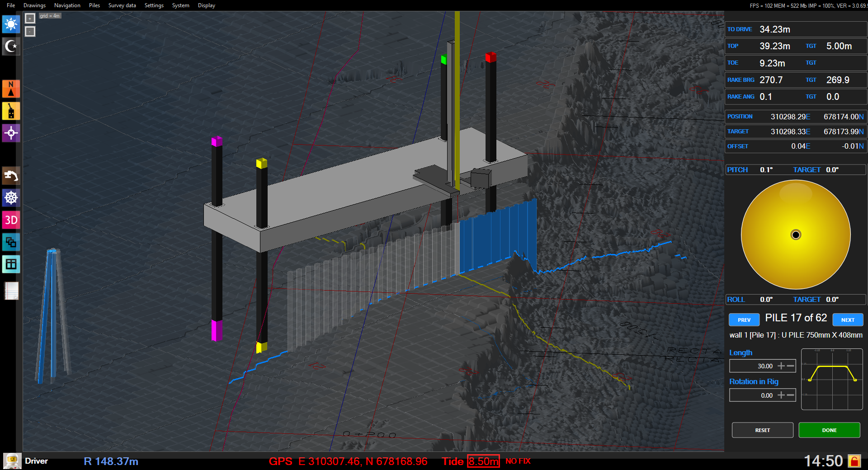Viewport: 868px width, 470px height.
Task: Open the Display menu
Action: [x=207, y=5]
